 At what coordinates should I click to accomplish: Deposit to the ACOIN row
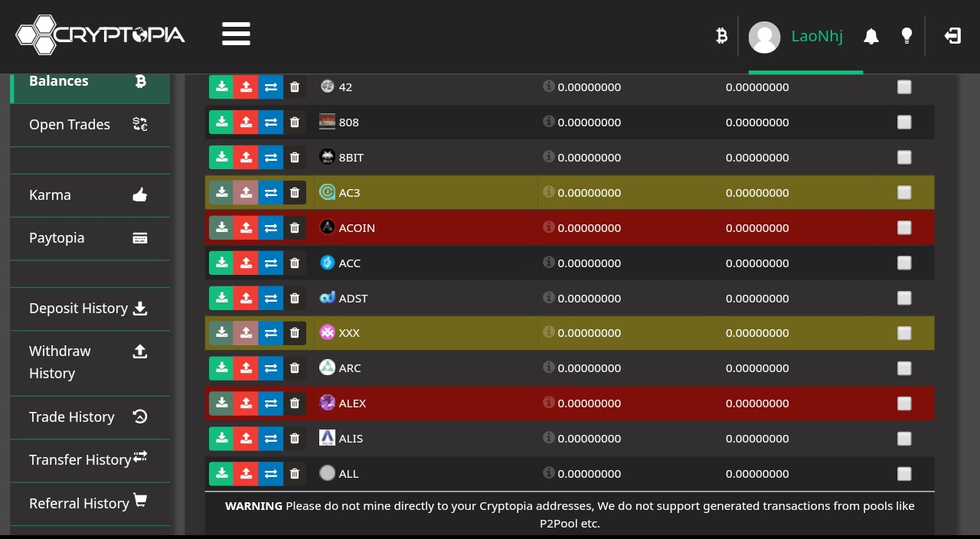point(221,228)
